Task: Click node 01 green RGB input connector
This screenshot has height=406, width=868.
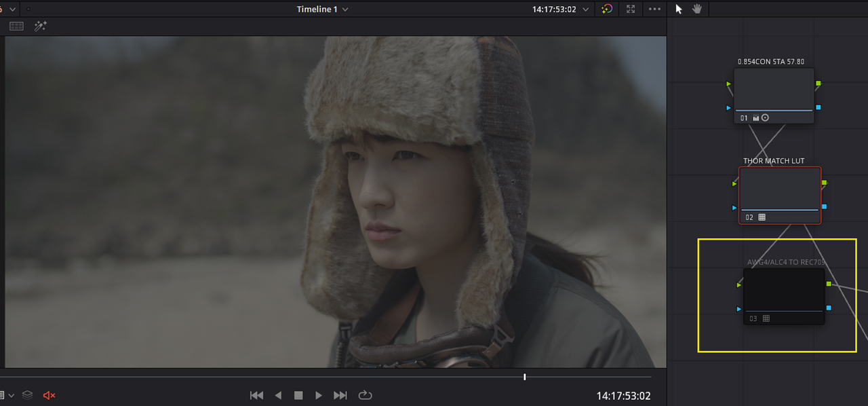Action: [729, 84]
